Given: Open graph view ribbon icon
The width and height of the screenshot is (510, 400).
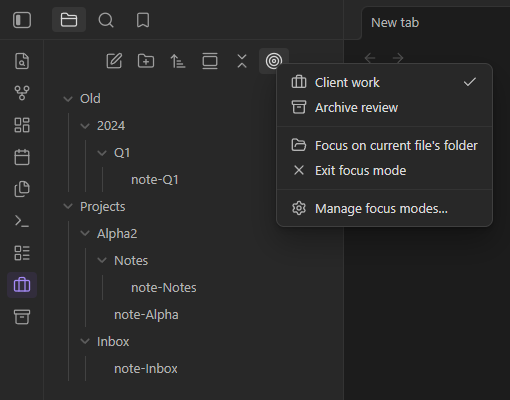Looking at the screenshot, I should 22,93.
